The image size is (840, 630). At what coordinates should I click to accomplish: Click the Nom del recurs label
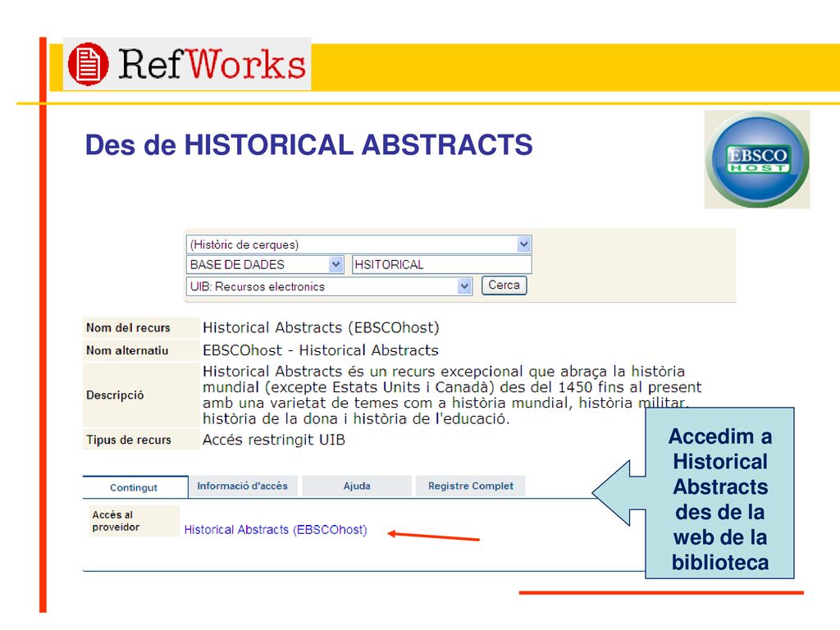(129, 328)
